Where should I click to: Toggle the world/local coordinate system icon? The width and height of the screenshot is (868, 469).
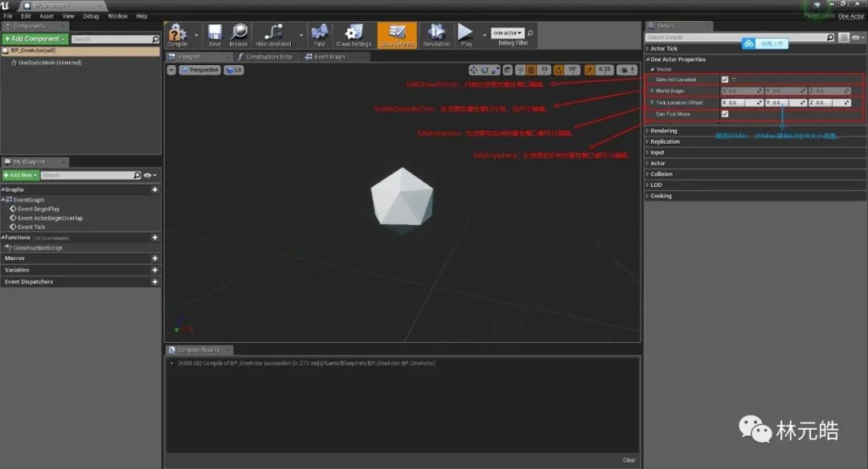[508, 70]
